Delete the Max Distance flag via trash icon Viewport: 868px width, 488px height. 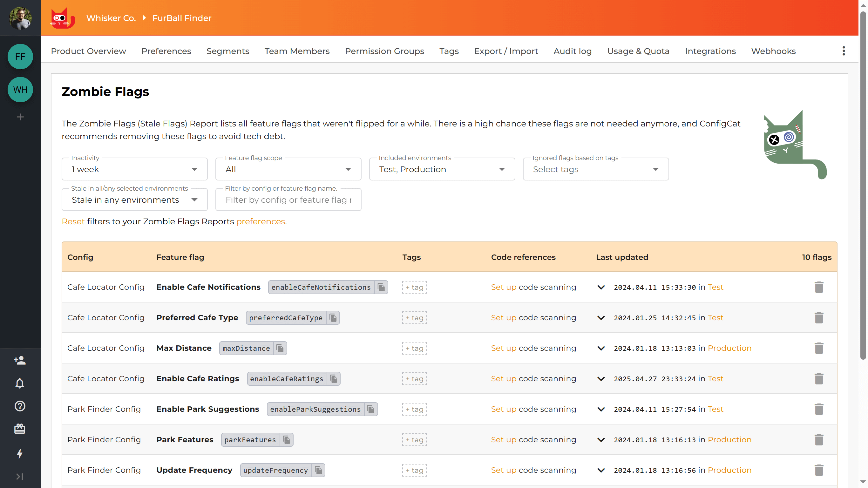819,348
